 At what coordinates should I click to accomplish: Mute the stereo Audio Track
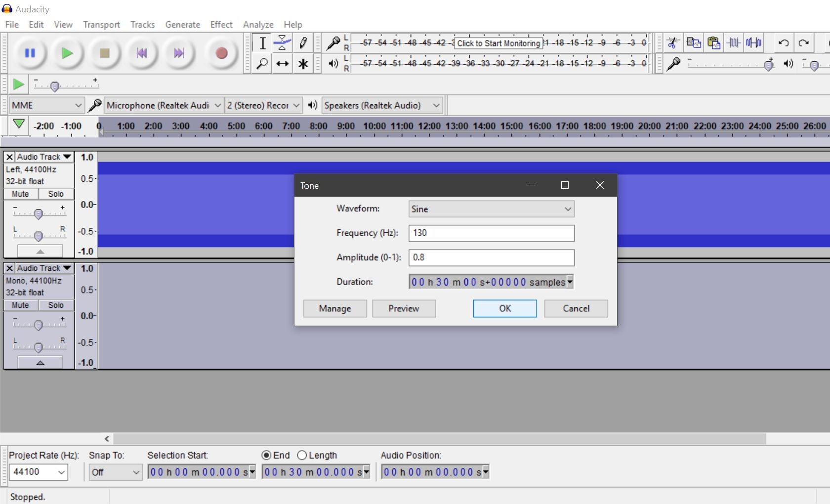click(x=20, y=194)
